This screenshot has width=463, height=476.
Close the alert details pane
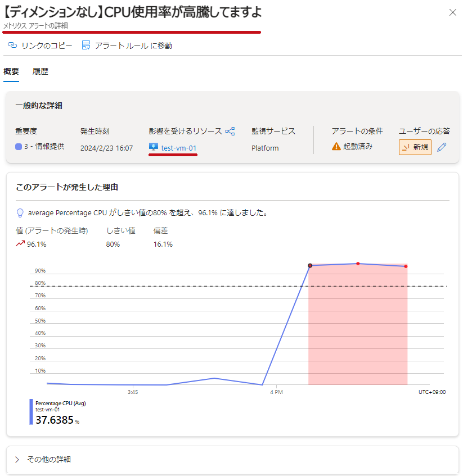[x=453, y=12]
